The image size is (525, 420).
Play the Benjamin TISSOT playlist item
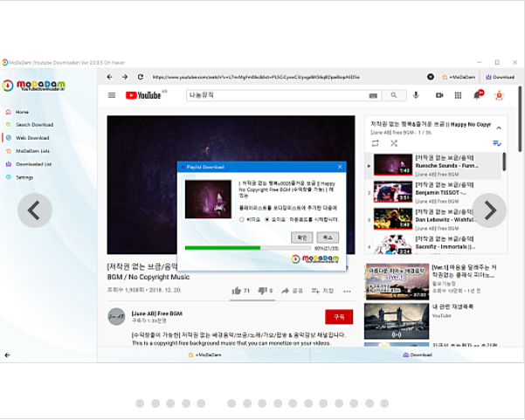[432, 192]
